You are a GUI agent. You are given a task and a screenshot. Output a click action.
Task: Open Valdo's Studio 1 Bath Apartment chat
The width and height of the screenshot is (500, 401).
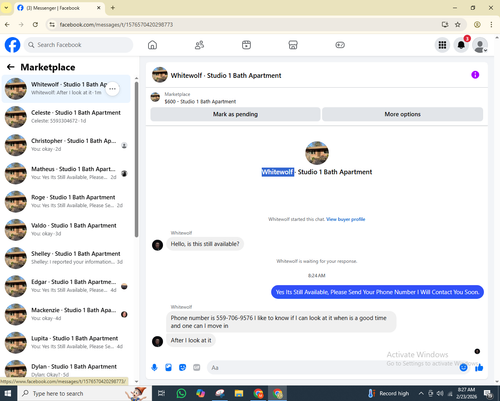click(66, 229)
